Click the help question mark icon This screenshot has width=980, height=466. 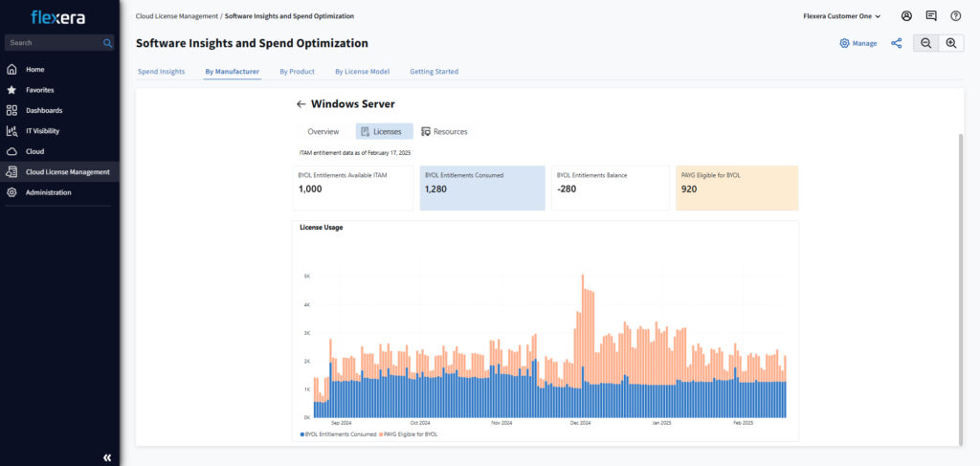click(x=955, y=16)
